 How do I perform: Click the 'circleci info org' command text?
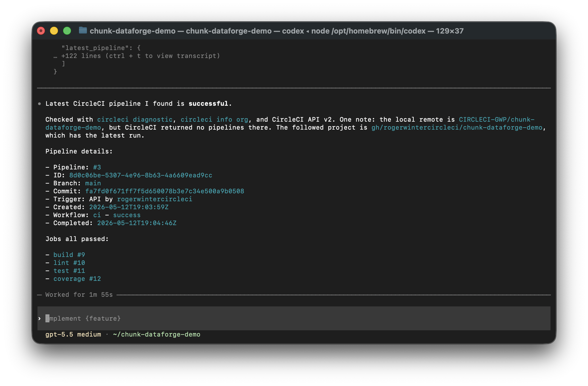click(x=214, y=119)
